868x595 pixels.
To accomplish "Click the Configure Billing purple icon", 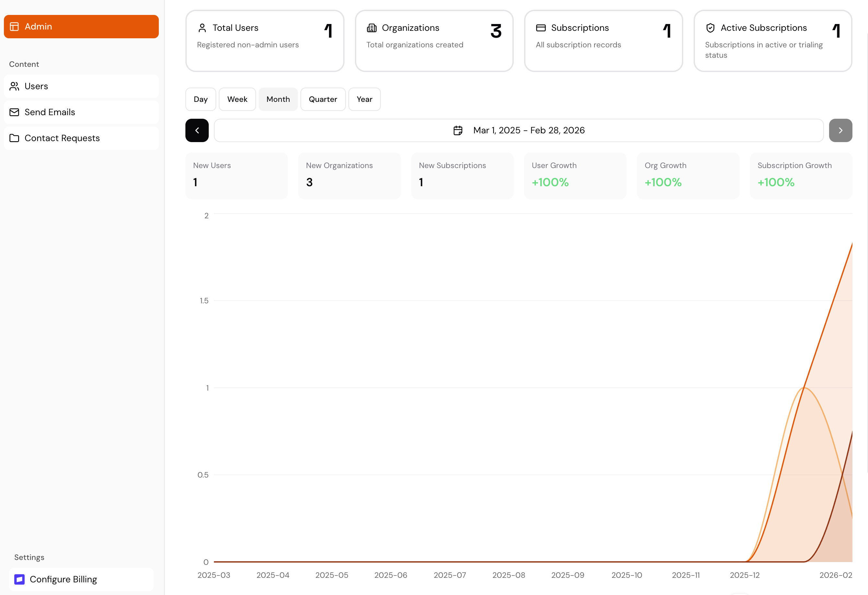I will point(19,579).
